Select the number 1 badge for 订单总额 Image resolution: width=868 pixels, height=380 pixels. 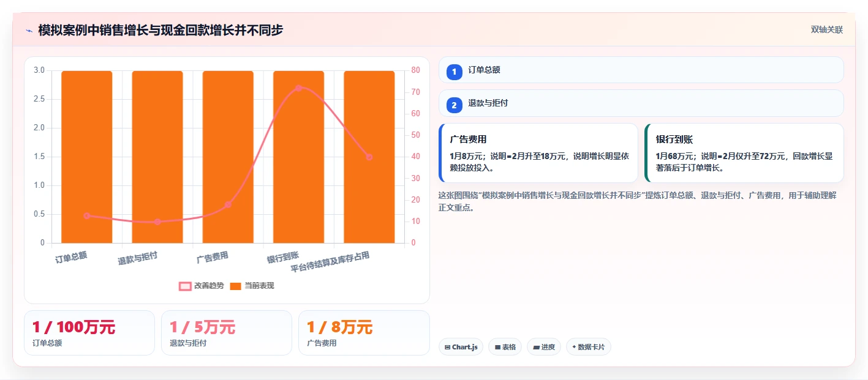pos(454,72)
